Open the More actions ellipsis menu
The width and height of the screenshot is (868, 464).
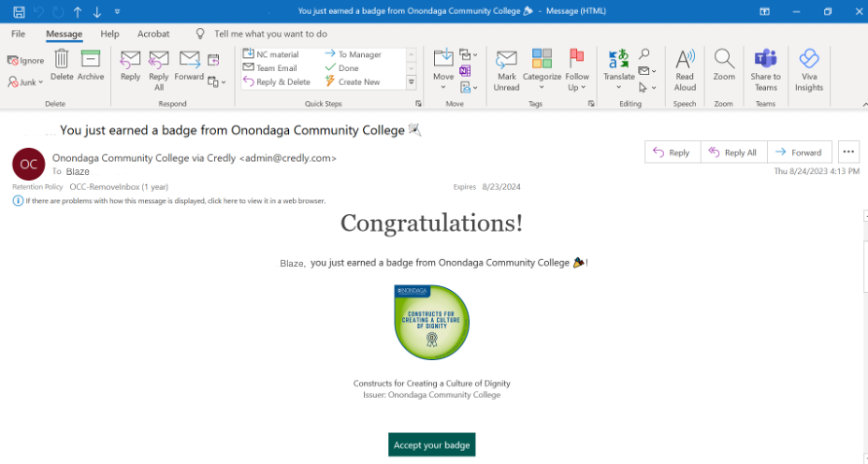pyautogui.click(x=848, y=152)
